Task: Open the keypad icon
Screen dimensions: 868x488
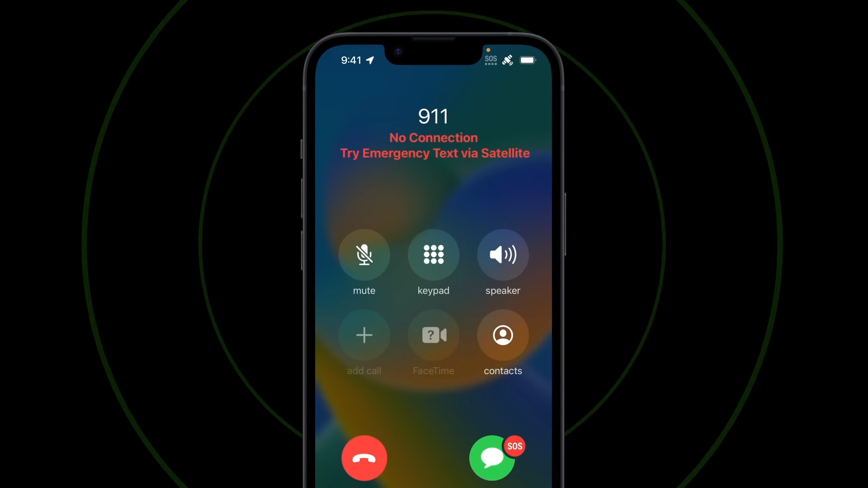Action: click(434, 254)
